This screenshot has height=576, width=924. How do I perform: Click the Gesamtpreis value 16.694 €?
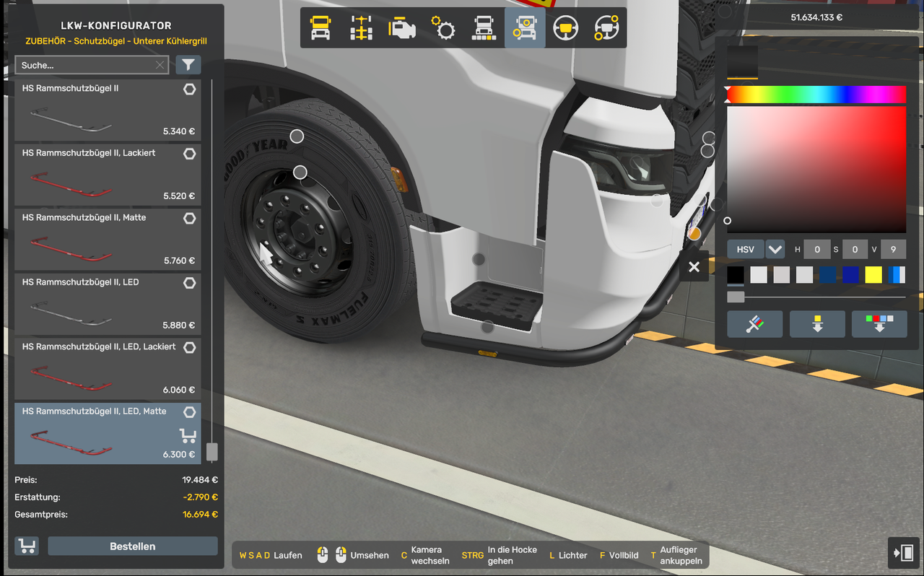coord(200,515)
